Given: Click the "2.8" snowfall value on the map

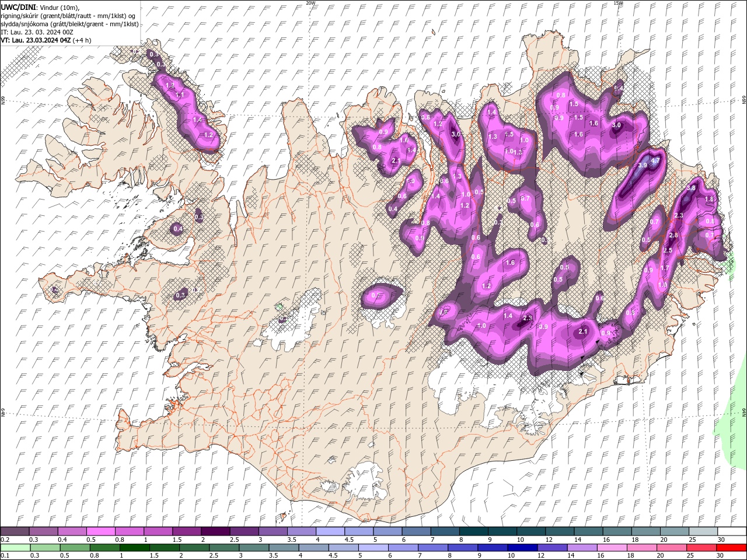Looking at the screenshot, I should tap(673, 235).
